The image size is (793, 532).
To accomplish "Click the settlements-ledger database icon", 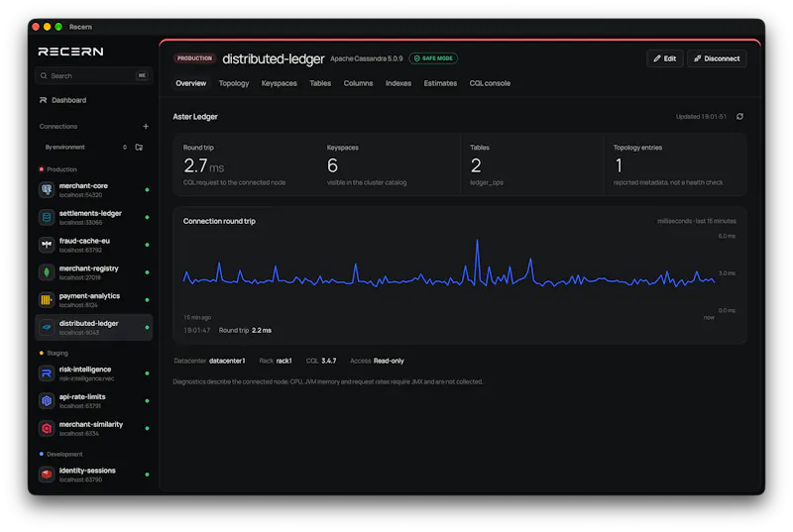I will 47,217.
